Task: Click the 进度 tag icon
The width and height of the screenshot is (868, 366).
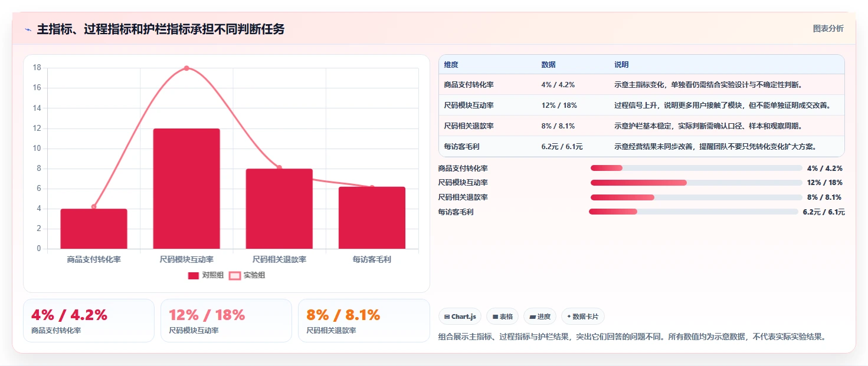Action: [532, 317]
